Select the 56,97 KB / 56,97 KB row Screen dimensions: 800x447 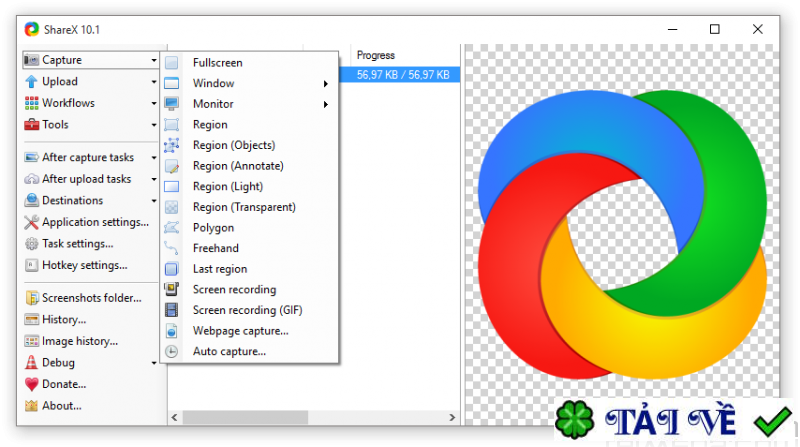[x=400, y=75]
